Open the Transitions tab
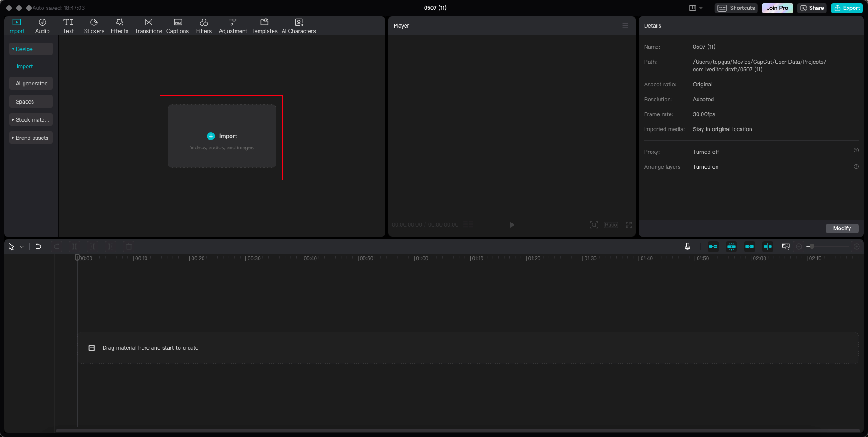This screenshot has width=868, height=437. (148, 26)
